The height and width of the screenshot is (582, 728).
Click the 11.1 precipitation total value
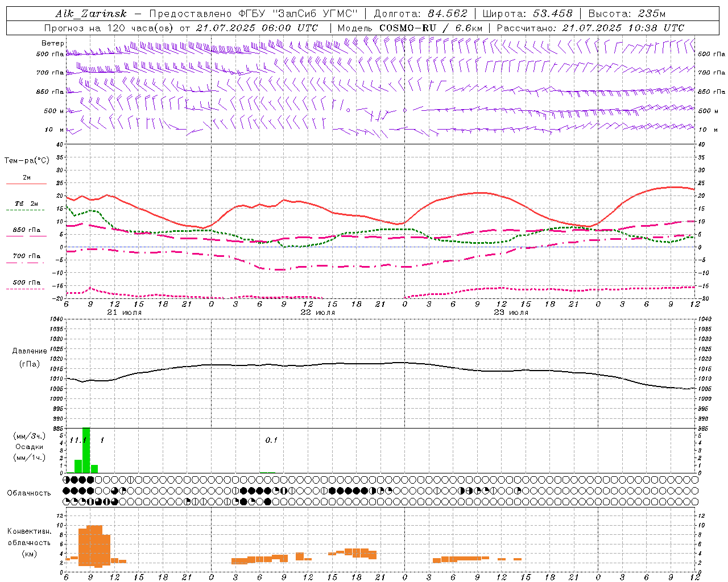[x=78, y=440]
